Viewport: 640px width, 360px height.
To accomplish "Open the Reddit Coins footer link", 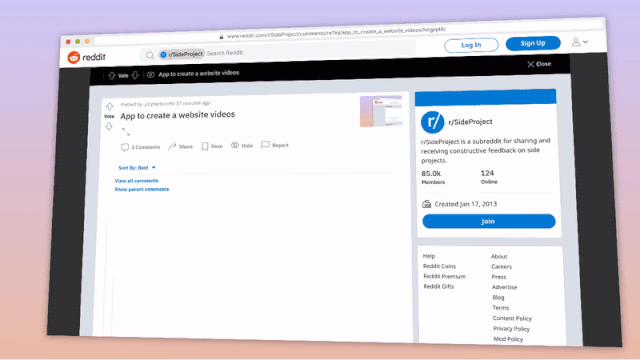I will pyautogui.click(x=440, y=266).
